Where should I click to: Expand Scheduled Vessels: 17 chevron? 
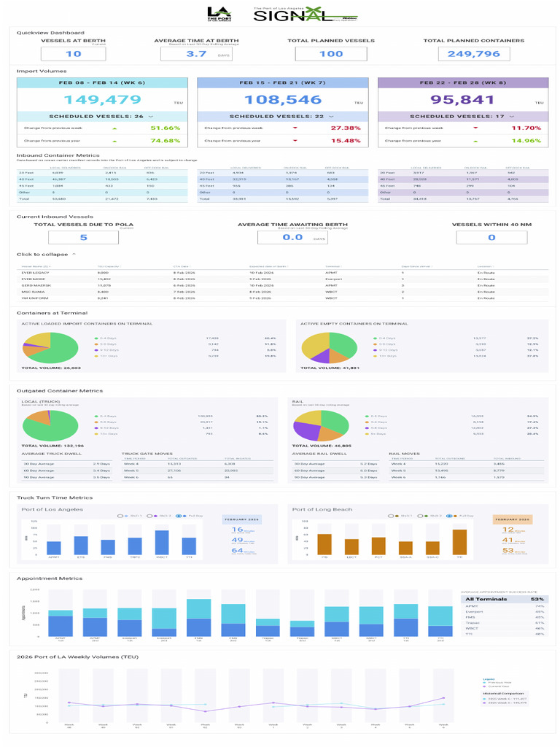tap(512, 116)
